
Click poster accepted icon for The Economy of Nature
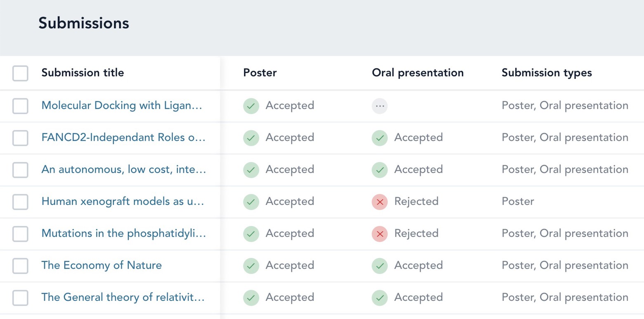point(251,266)
